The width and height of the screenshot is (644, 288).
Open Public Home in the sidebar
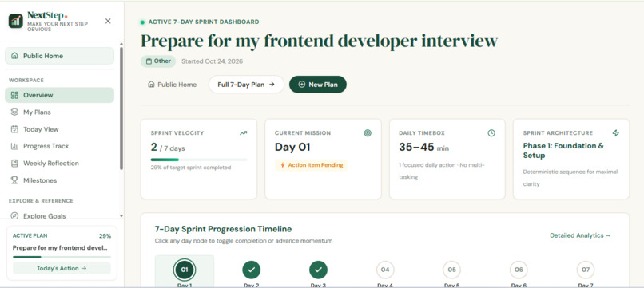point(60,56)
